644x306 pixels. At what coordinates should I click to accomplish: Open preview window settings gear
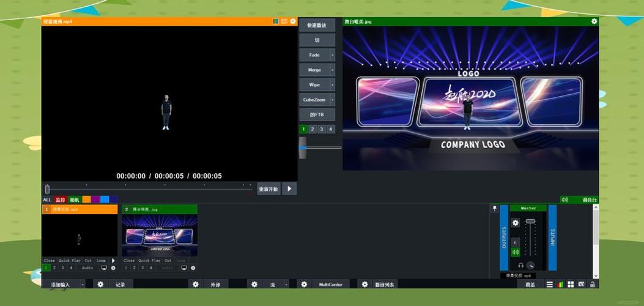pyautogui.click(x=293, y=21)
